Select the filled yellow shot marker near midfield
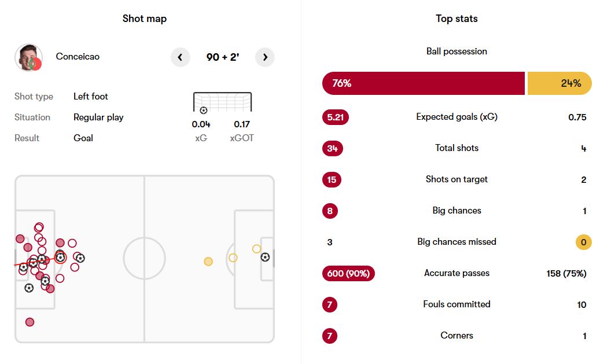Screen dimensions: 611x364 208,262
